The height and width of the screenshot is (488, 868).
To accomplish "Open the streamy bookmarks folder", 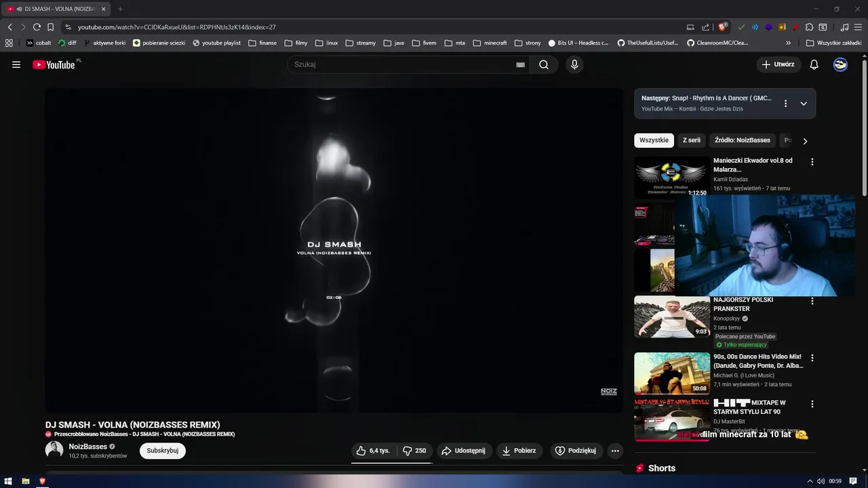I will point(360,43).
